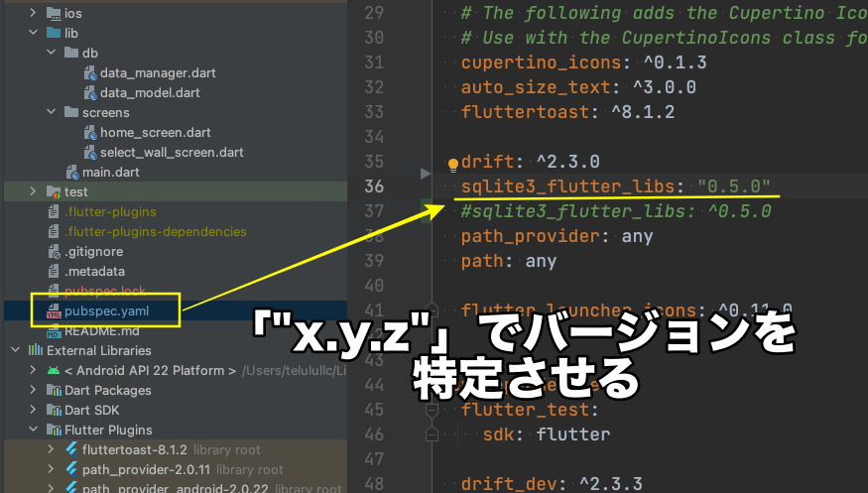
Task: Click the Android platform icon
Action: click(54, 370)
